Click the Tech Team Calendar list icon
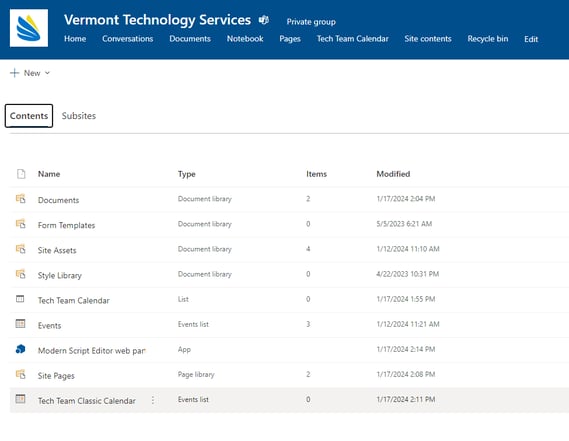Viewport: 569px width, 441px height. [20, 299]
